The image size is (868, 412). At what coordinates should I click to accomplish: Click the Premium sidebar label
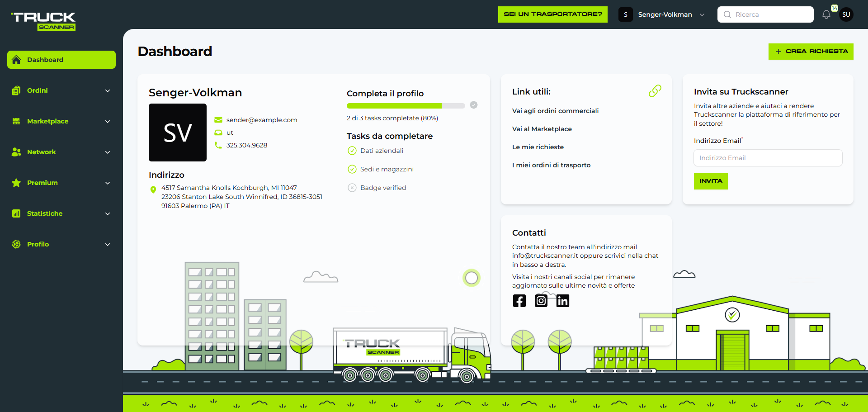[x=42, y=183]
